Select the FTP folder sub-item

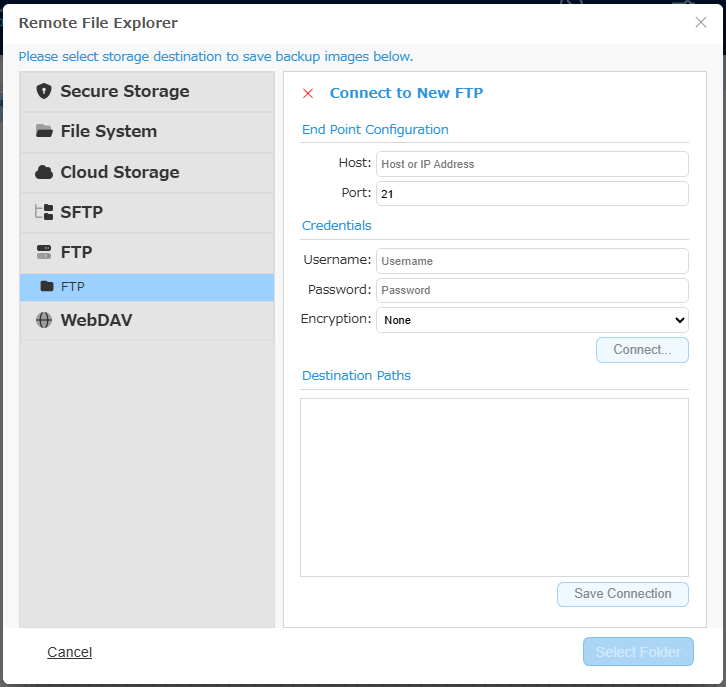[147, 287]
